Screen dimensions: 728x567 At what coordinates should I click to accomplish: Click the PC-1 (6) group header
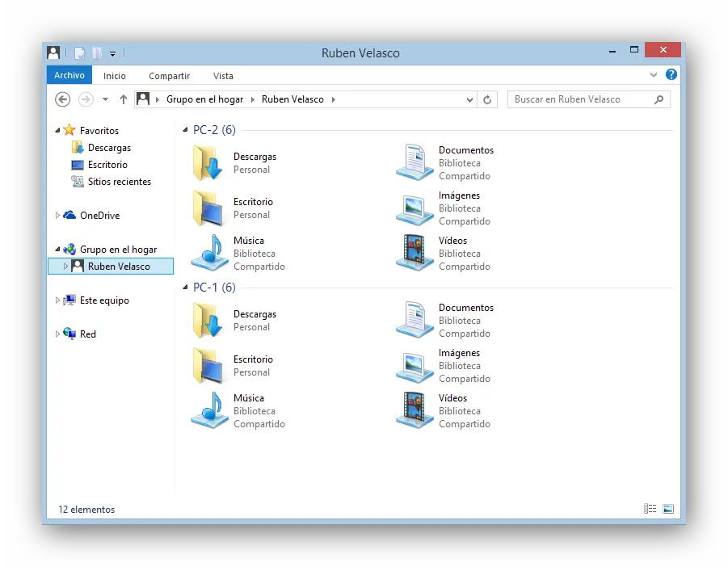pos(214,288)
